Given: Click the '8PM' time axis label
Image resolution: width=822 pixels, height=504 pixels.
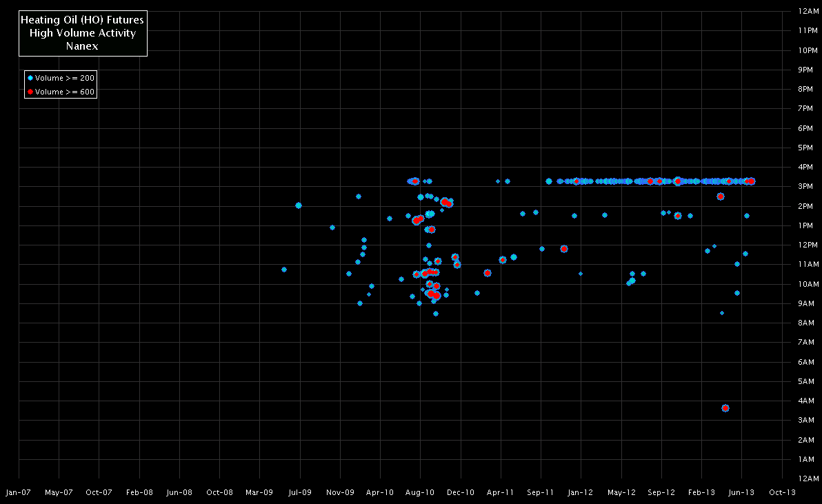Looking at the screenshot, I should (805, 89).
